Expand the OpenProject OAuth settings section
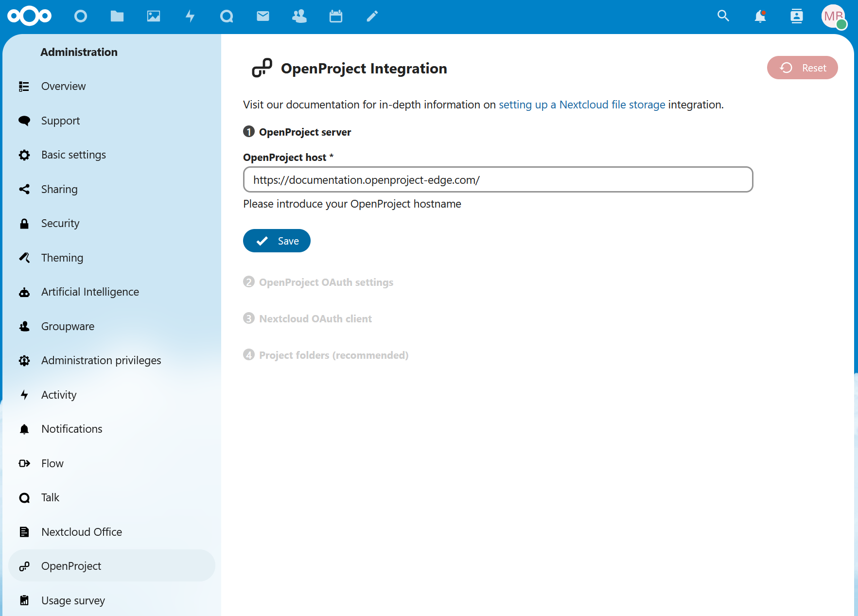The height and width of the screenshot is (616, 858). click(x=326, y=282)
